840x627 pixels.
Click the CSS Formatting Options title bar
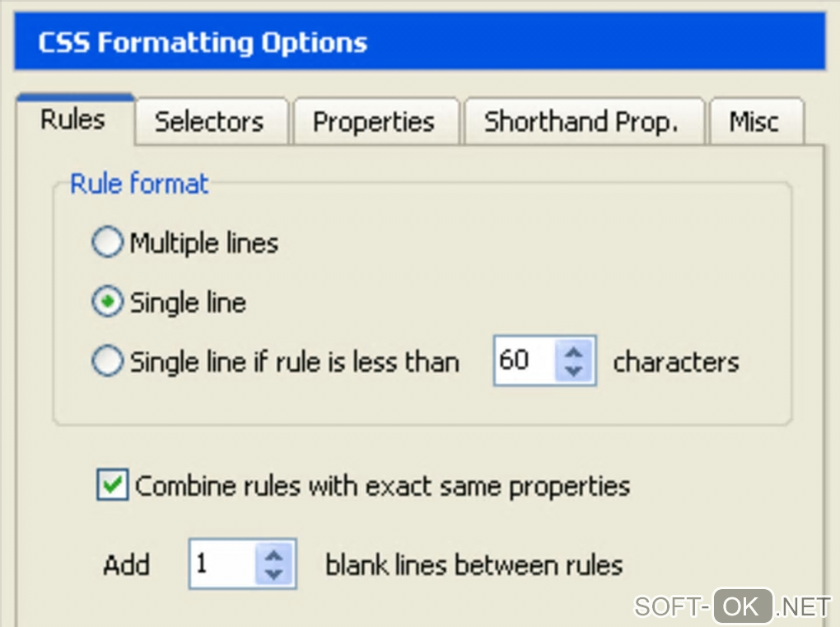tap(420, 43)
